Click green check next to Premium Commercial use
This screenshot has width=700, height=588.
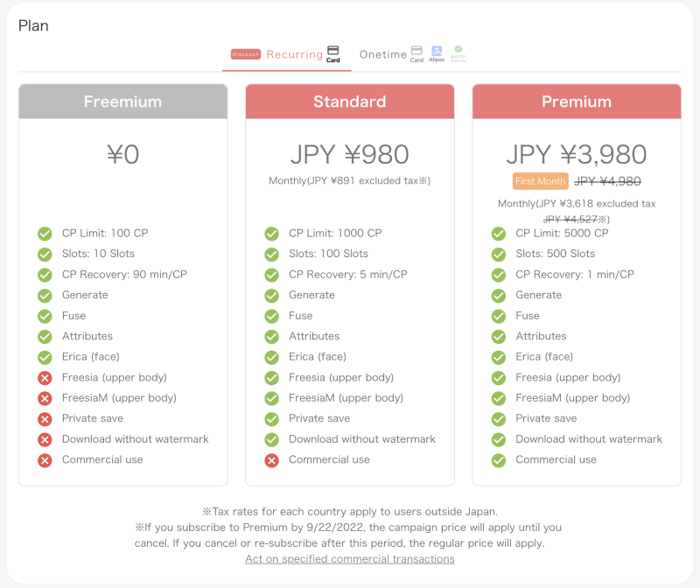[499, 460]
